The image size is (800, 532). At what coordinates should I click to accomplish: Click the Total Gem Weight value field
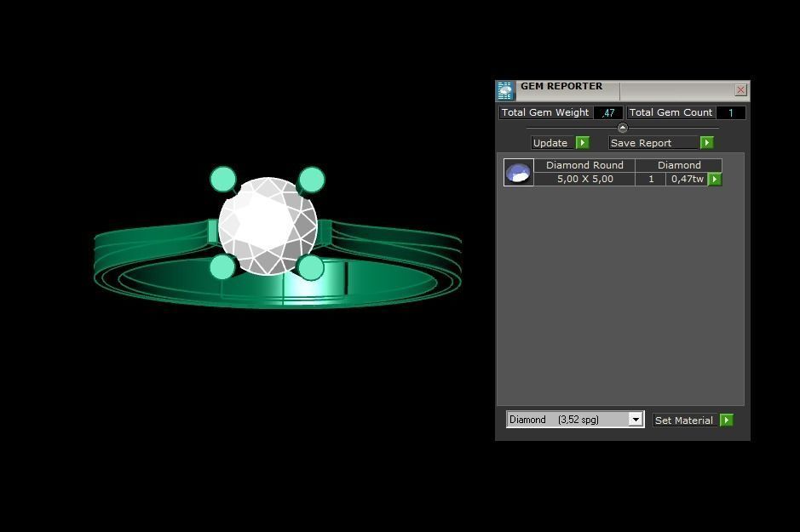(x=608, y=112)
